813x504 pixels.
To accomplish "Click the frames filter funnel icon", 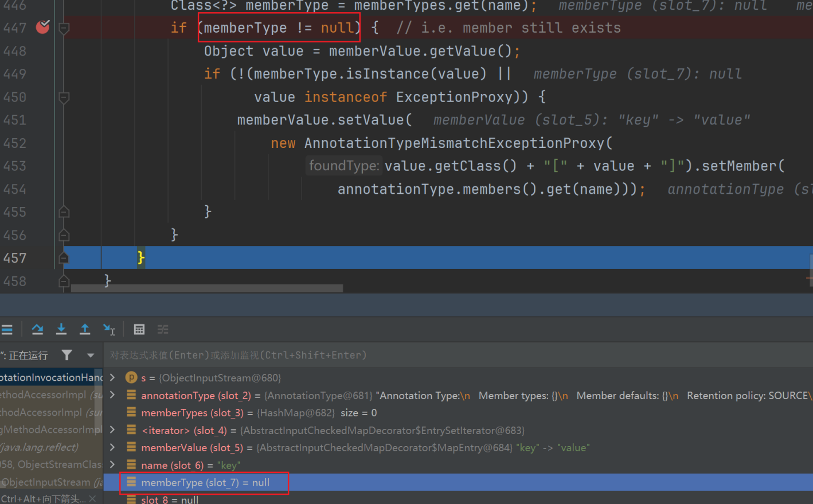I will click(67, 355).
